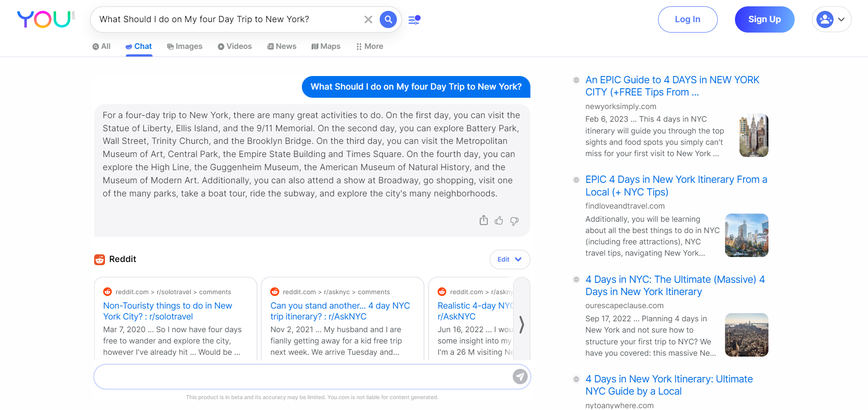
Task: Thumbs down the chat answer
Action: pos(515,221)
